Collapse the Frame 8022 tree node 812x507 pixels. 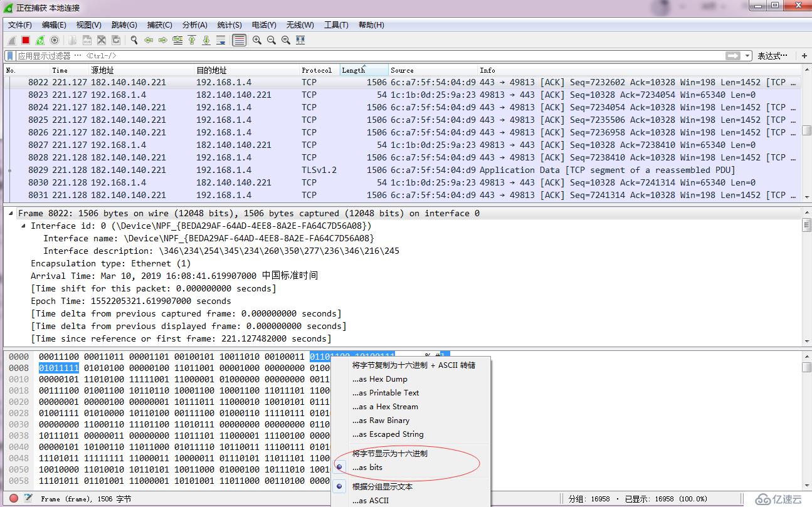click(x=11, y=214)
